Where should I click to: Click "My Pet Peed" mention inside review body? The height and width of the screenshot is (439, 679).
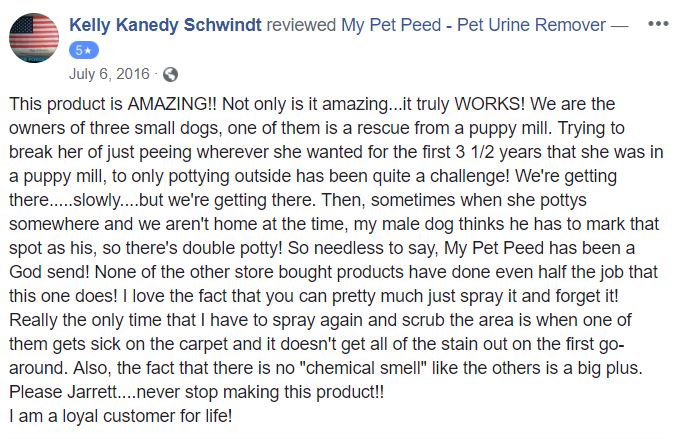pyautogui.click(x=494, y=248)
